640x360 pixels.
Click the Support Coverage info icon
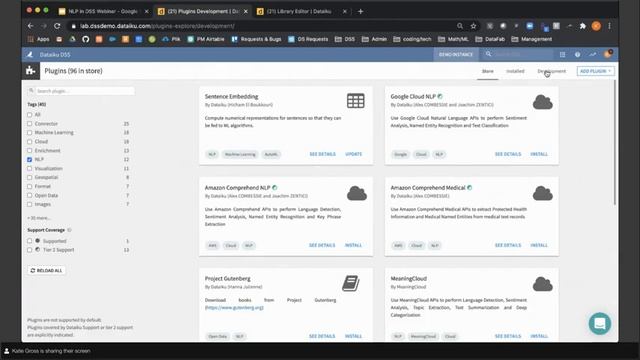[69, 230]
